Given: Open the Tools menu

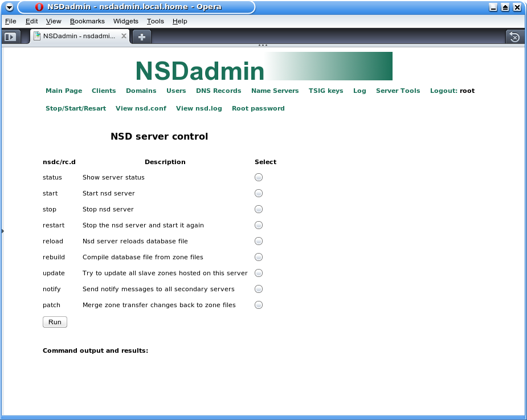Looking at the screenshot, I should (155, 21).
